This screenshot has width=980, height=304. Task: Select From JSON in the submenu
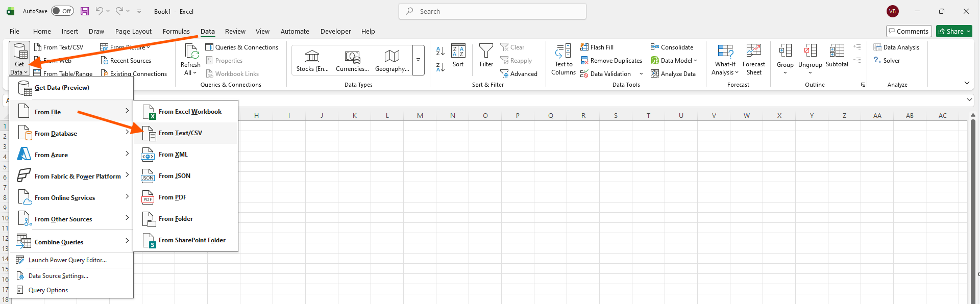coord(175,176)
